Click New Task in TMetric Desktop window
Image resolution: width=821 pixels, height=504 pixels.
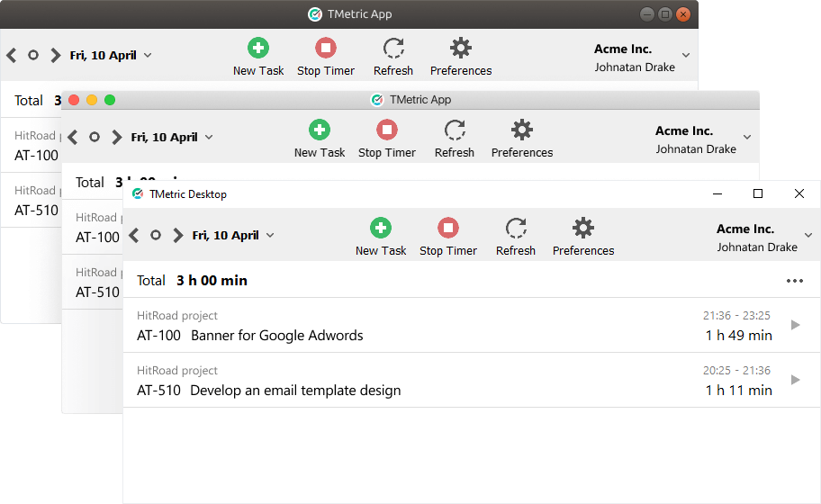coord(381,237)
